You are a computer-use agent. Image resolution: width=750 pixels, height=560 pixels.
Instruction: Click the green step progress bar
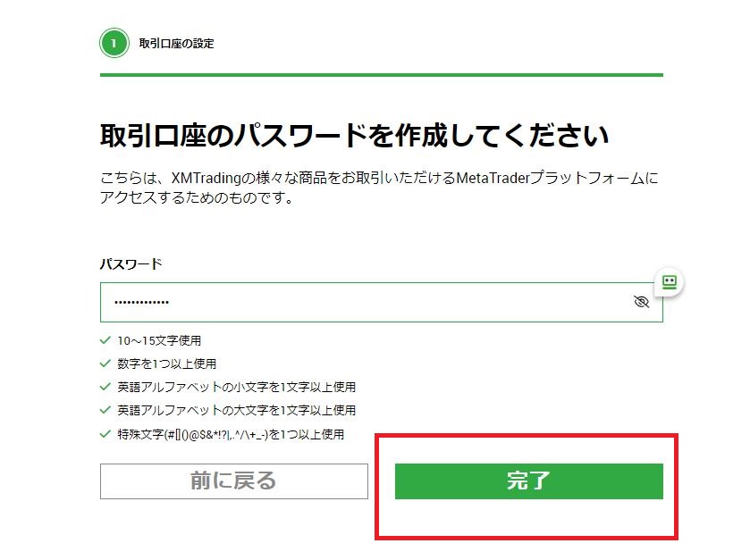coord(381,75)
